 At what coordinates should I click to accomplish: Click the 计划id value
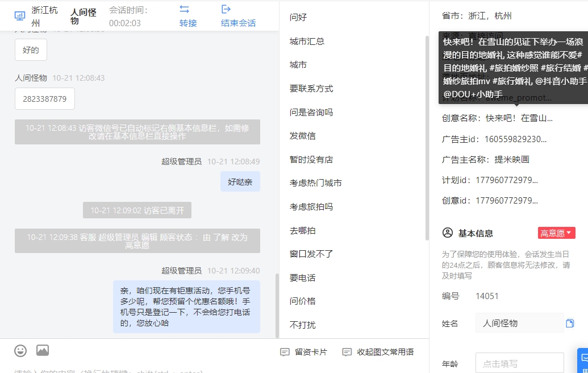pos(507,180)
